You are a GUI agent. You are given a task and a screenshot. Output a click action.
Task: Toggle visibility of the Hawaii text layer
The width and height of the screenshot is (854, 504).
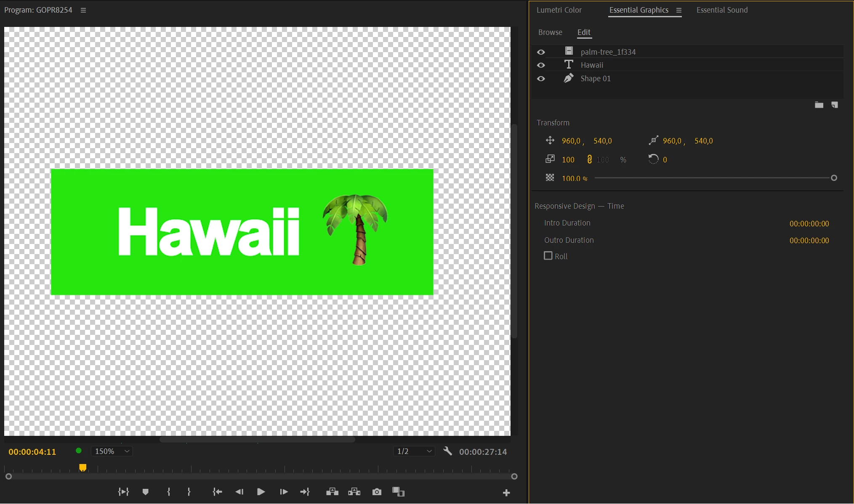pyautogui.click(x=541, y=65)
